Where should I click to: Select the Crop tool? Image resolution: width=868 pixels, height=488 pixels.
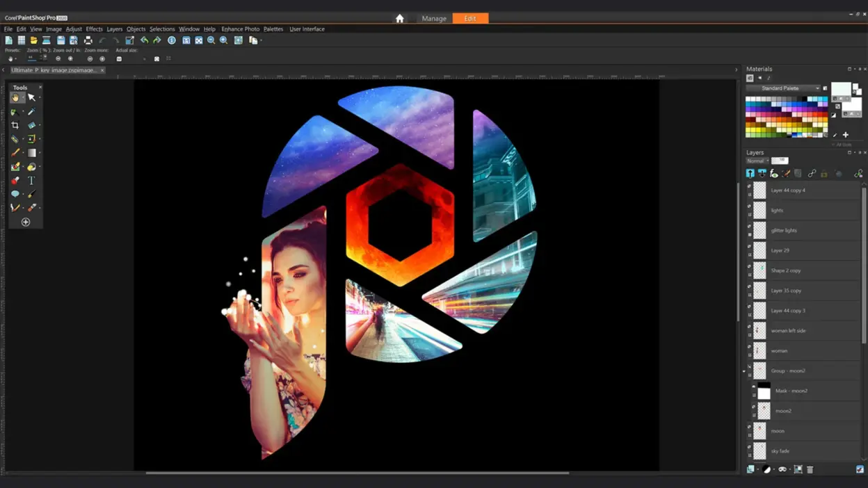(15, 125)
